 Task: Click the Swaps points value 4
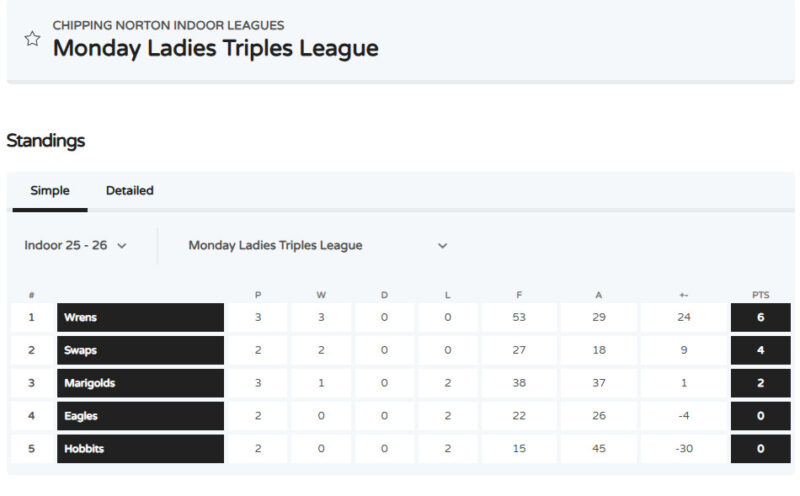(x=760, y=351)
